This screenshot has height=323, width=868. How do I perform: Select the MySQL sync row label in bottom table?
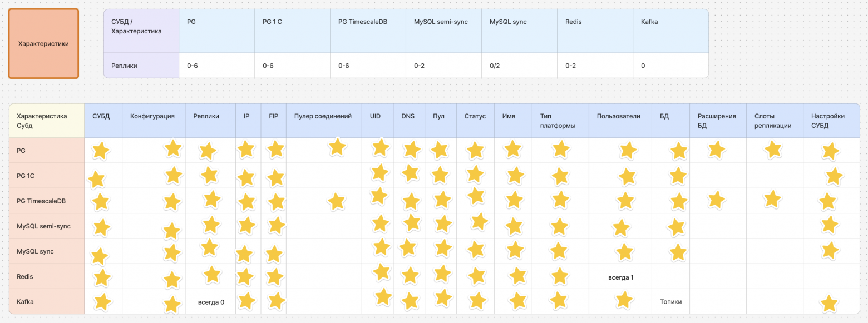coord(47,251)
